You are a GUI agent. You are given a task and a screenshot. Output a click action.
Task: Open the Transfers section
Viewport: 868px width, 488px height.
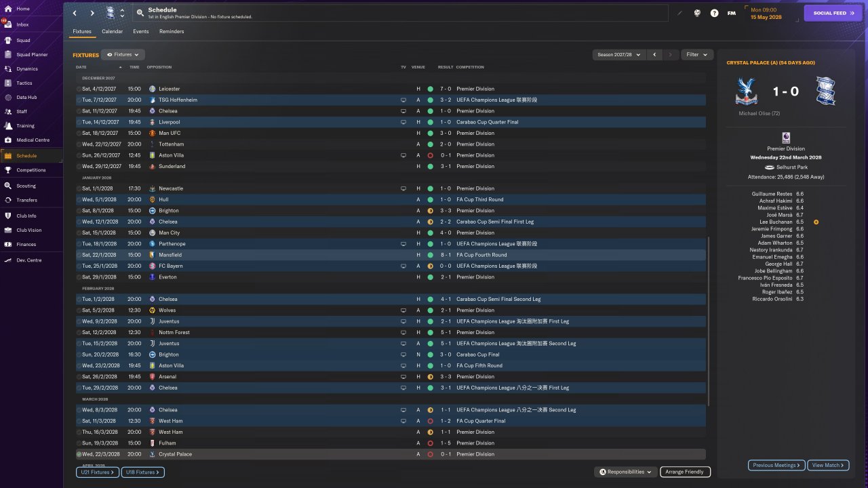[27, 200]
